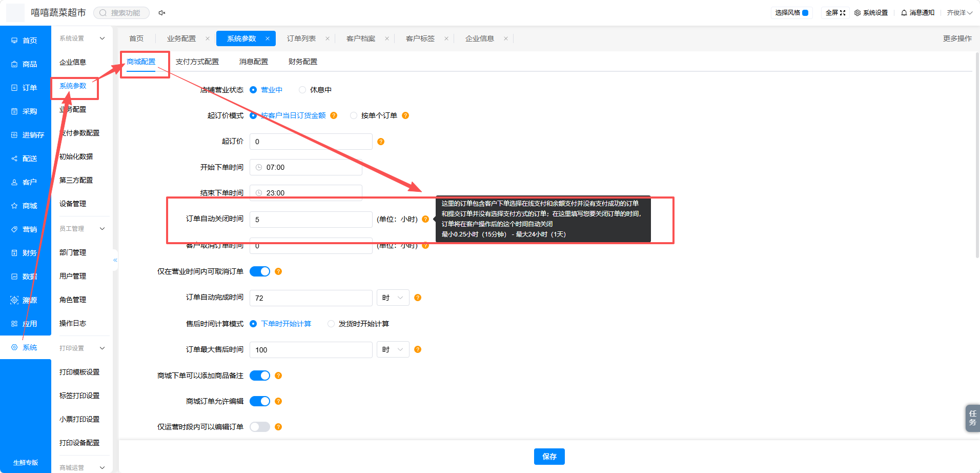
Task: Switch to 消息配置 tab
Action: [254, 62]
